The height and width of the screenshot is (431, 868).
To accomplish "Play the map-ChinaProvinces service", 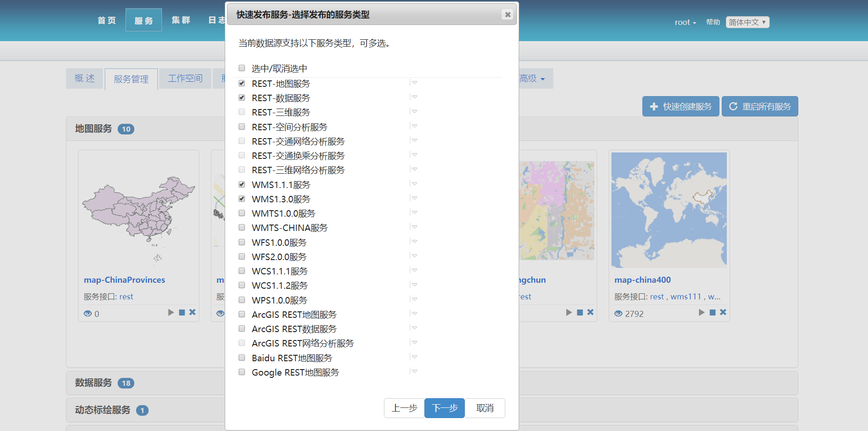I will click(x=171, y=312).
